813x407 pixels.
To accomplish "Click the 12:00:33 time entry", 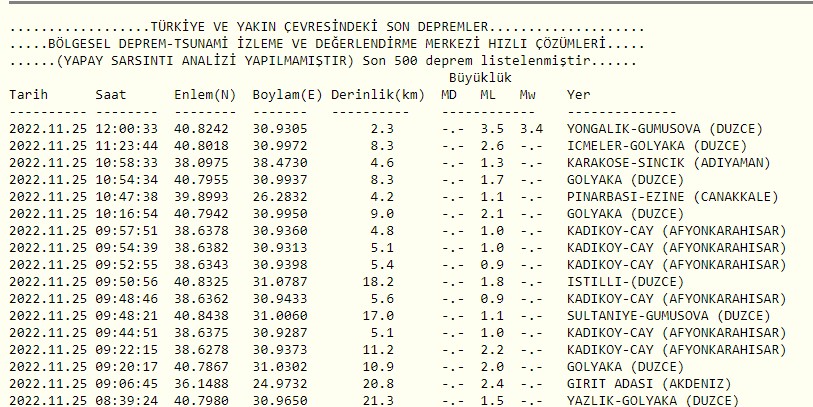I will click(127, 129).
